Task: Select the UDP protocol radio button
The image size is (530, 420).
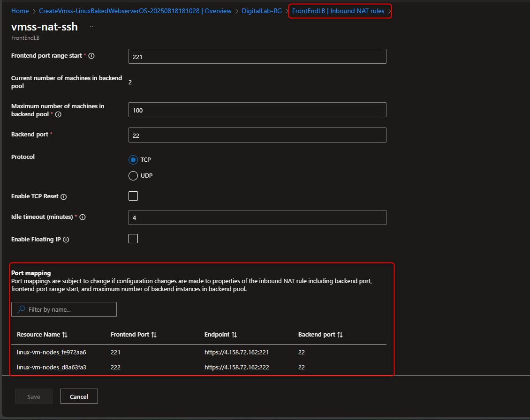Action: pyautogui.click(x=133, y=175)
